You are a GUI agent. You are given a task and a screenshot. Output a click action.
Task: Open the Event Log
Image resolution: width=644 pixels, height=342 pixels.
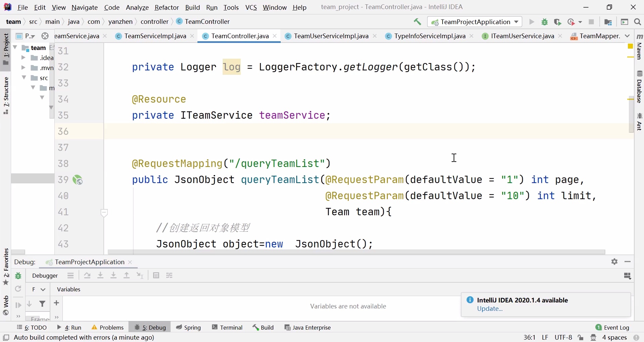[616, 328]
